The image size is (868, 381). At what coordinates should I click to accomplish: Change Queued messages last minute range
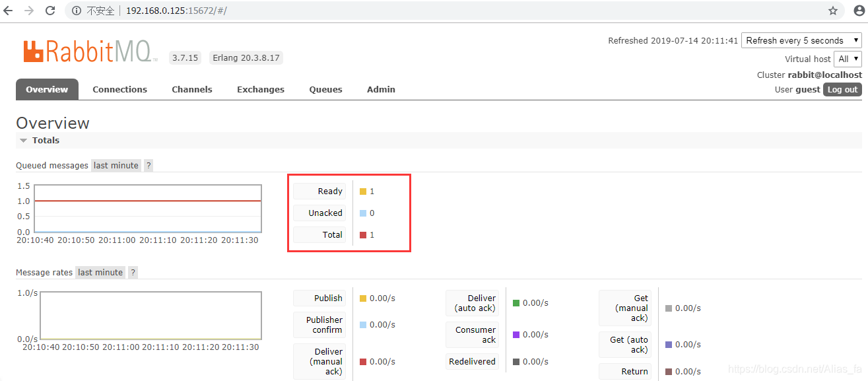pyautogui.click(x=116, y=166)
